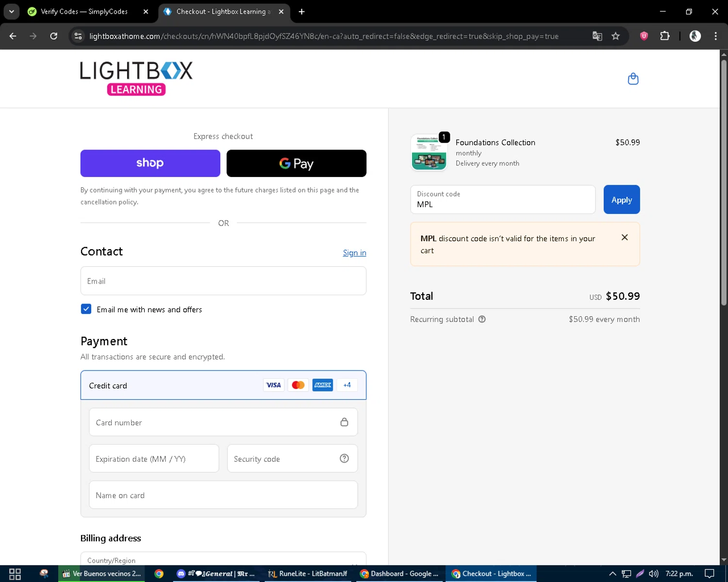Screen dimensions: 728x582
Task: Apply the discount code
Action: (x=622, y=199)
